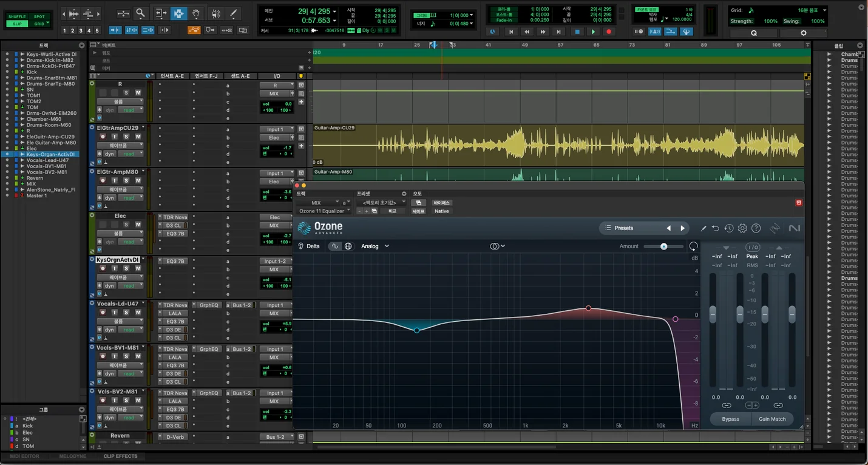Open the Ozone 11 Equalizer plugin selector
Viewport: 868px width, 465px height.
(325, 211)
